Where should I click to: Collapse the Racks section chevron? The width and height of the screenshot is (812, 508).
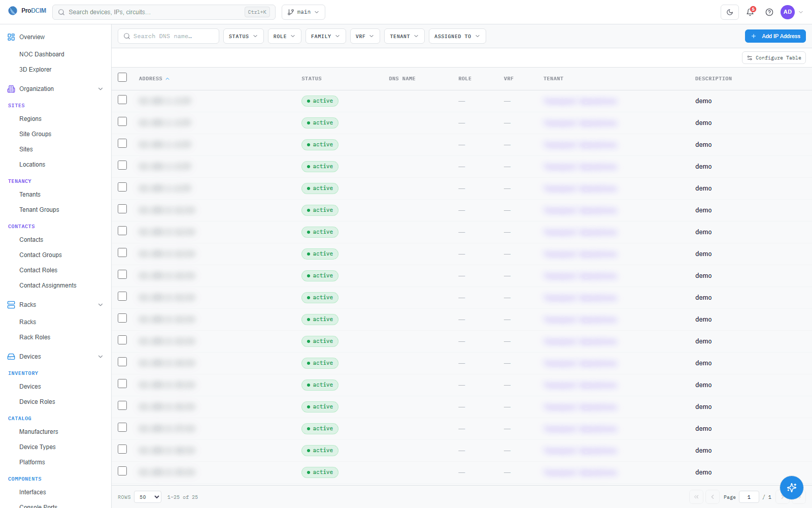pyautogui.click(x=100, y=305)
